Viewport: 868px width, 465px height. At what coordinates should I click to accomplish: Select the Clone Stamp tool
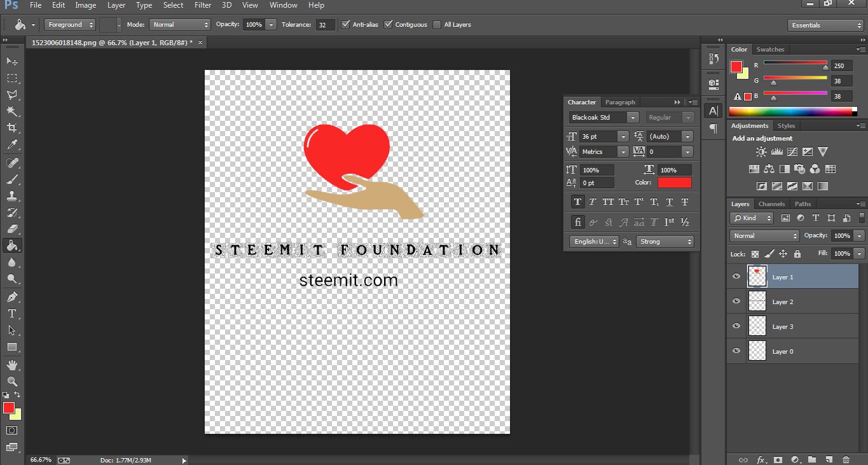(12, 196)
